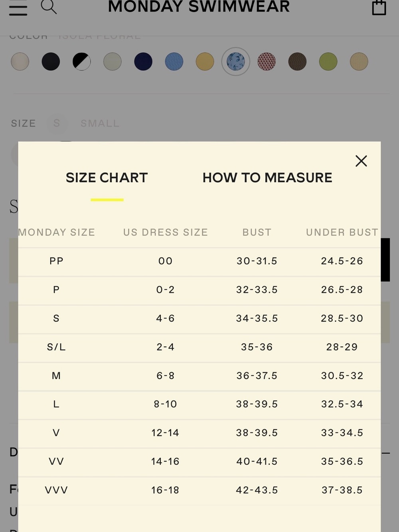Click the Monday Size column header
The height and width of the screenshot is (532, 399).
point(57,232)
